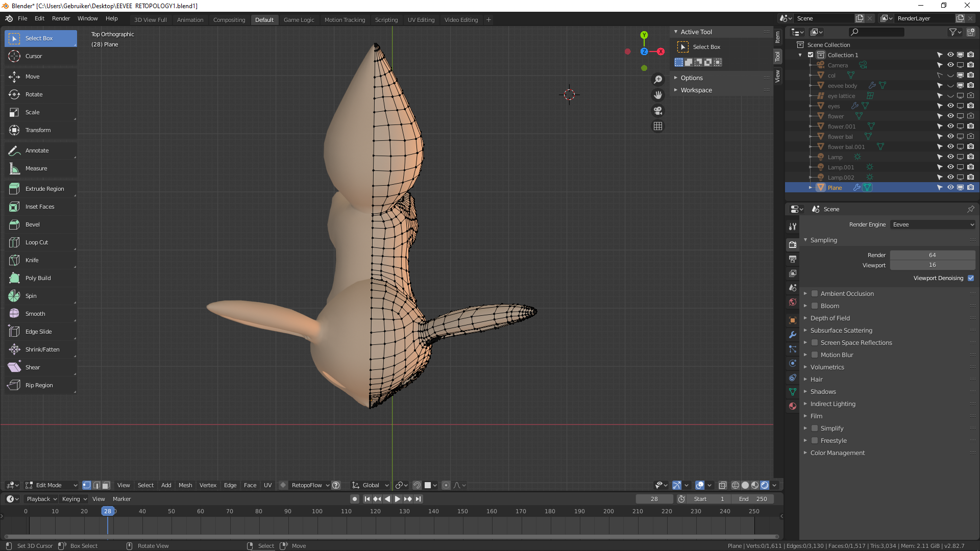The width and height of the screenshot is (980, 551).
Task: Uncheck Viewport Denoising
Action: (x=971, y=278)
